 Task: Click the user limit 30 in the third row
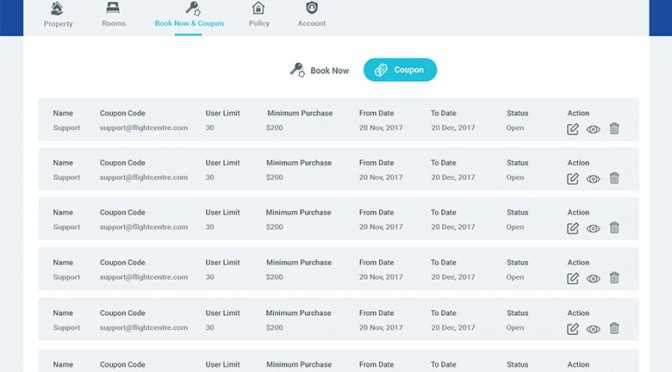(210, 227)
